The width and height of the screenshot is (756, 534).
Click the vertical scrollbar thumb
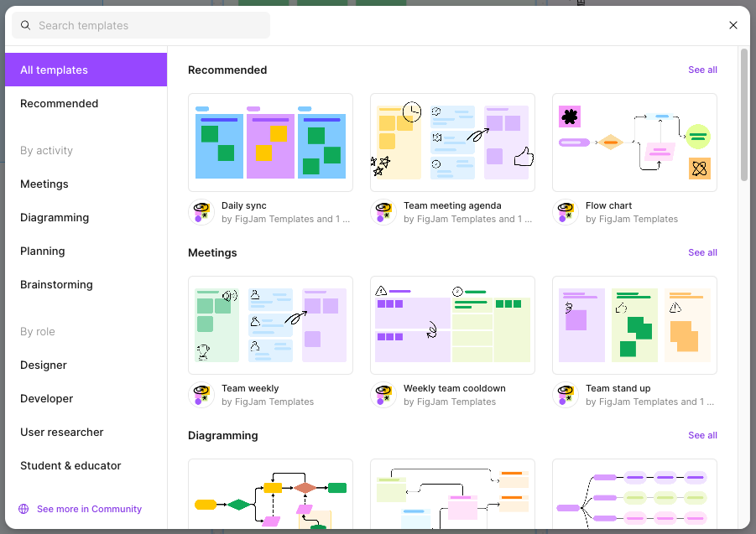(x=744, y=115)
